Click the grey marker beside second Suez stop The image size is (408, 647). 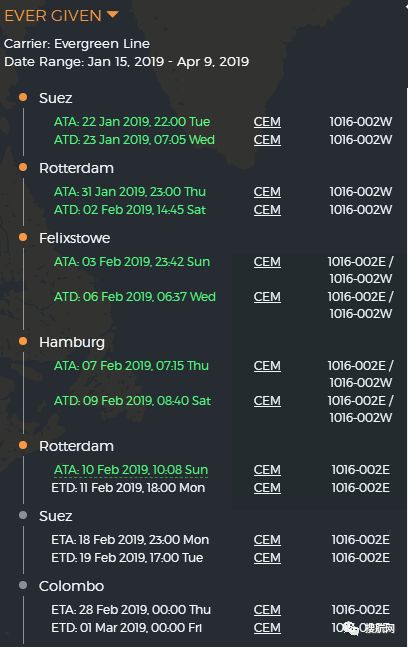(23, 515)
